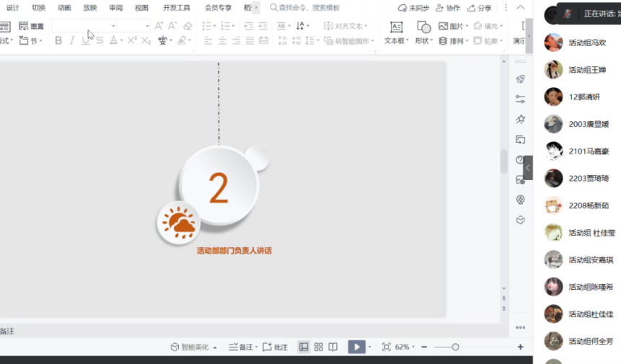Click the zoom slider handle

455,347
